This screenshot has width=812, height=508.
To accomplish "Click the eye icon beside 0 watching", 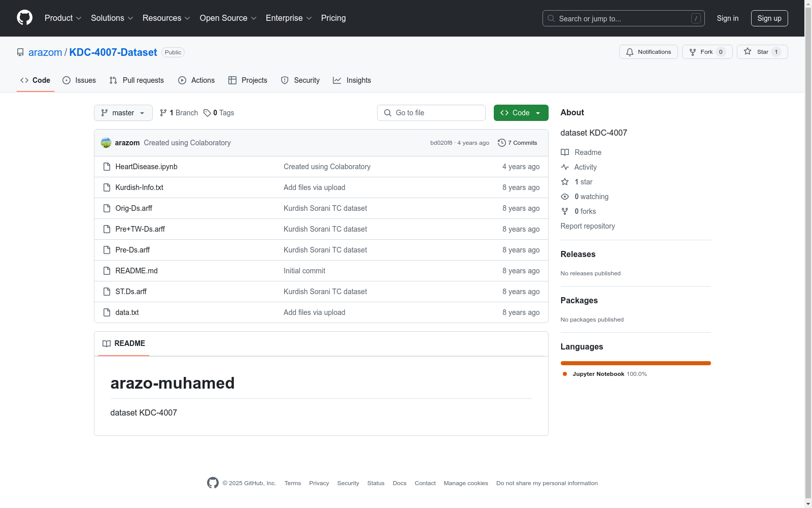I will pyautogui.click(x=565, y=197).
